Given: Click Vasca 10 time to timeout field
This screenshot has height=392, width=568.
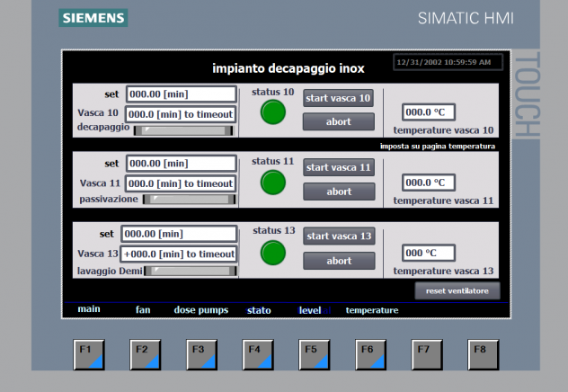Looking at the screenshot, I should (x=181, y=114).
